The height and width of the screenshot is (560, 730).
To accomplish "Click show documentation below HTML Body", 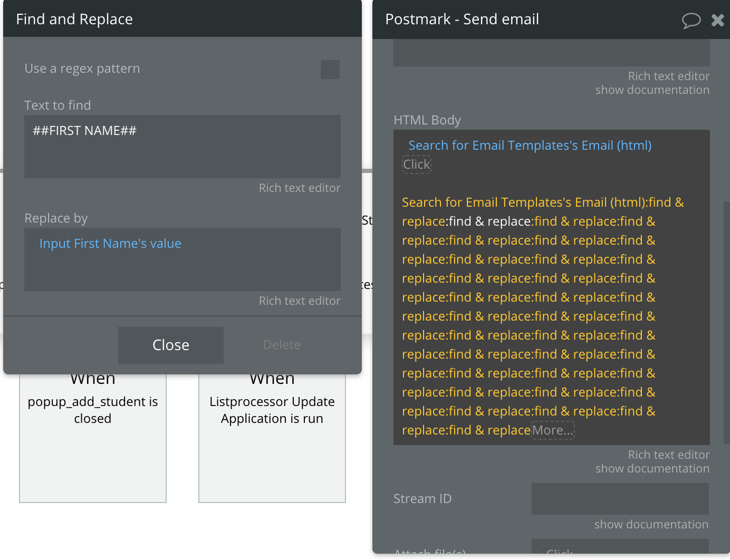I will [x=652, y=469].
